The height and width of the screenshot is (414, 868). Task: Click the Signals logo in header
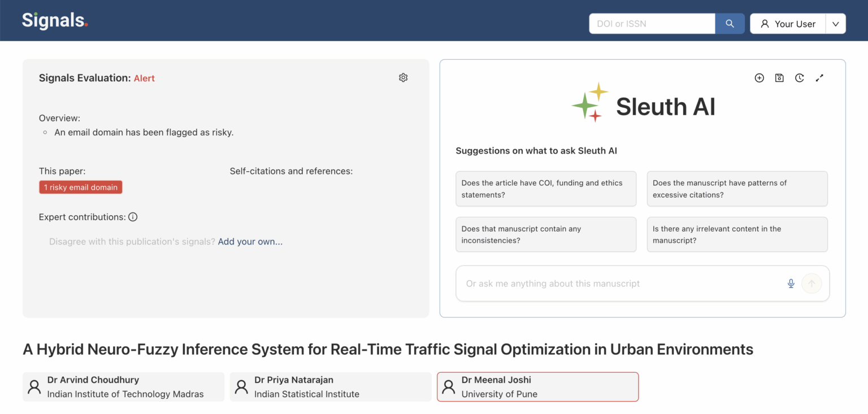(54, 20)
